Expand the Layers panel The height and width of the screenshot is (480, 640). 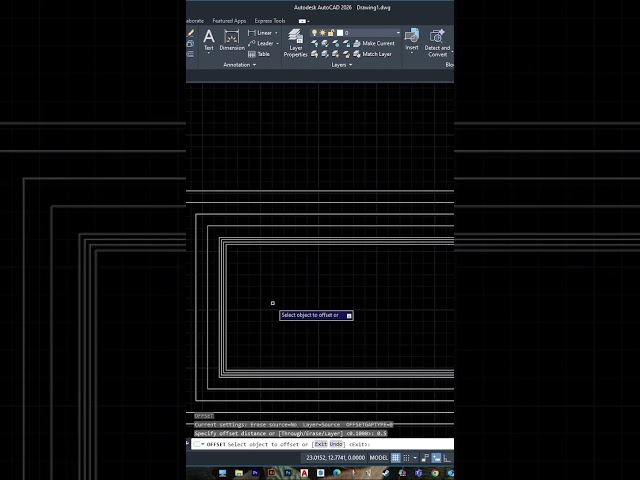point(342,65)
